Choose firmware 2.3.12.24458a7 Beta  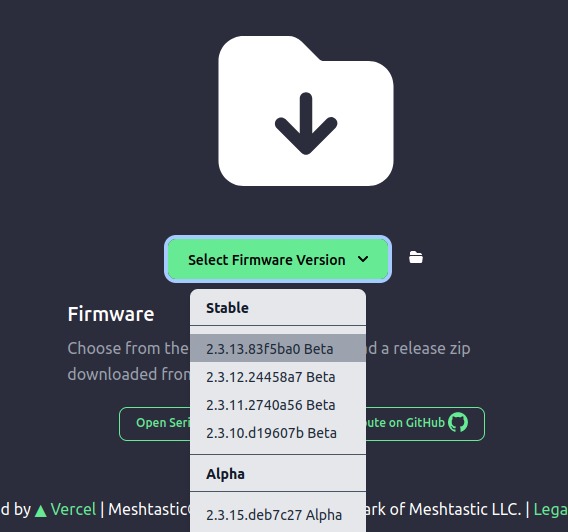pos(278,377)
